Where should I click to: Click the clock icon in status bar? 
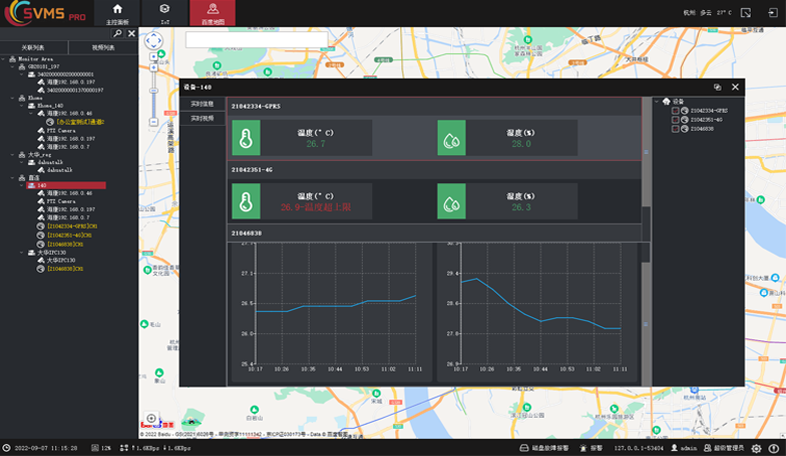tap(7, 448)
